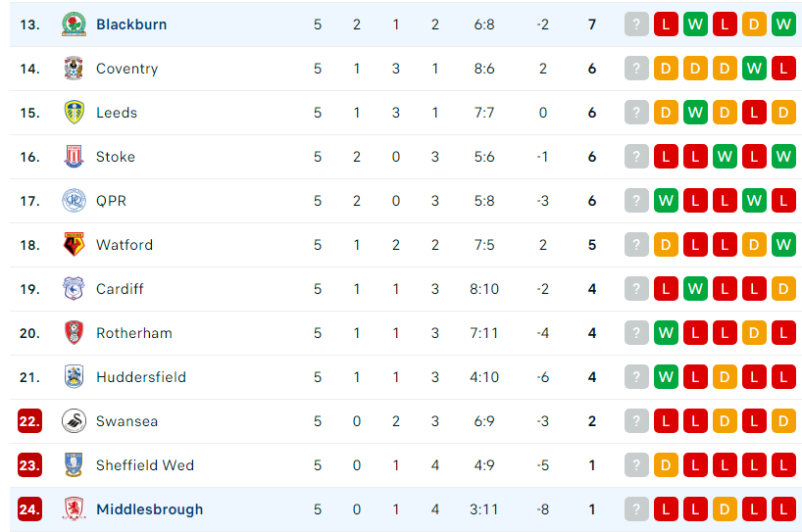Click the red 22. relegation rank badge
The height and width of the screenshot is (532, 802).
[x=29, y=421]
